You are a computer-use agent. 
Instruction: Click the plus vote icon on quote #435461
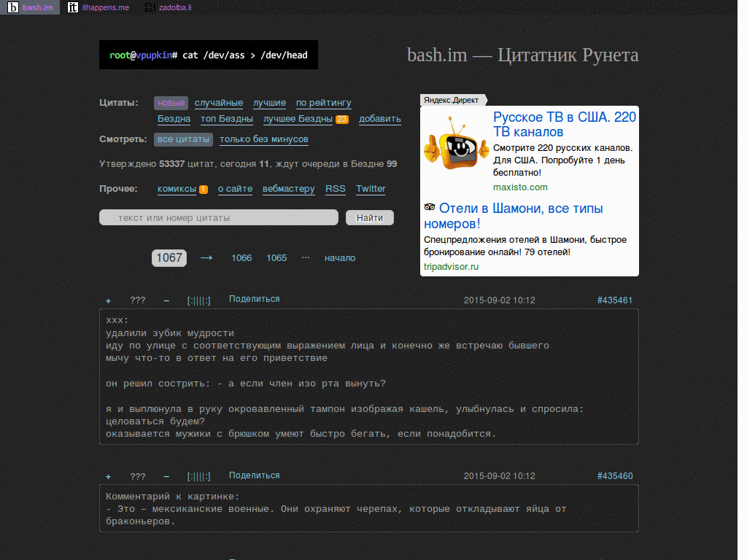point(109,300)
